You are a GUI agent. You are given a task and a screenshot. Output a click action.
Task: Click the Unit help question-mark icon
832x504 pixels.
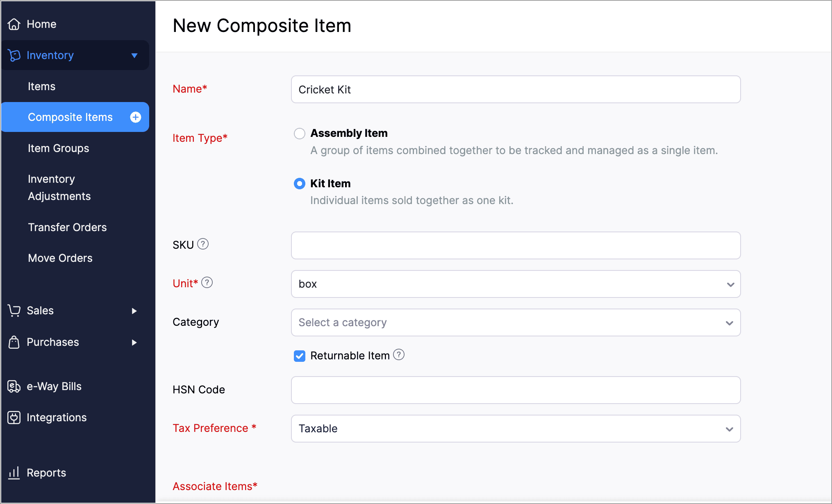coord(207,283)
